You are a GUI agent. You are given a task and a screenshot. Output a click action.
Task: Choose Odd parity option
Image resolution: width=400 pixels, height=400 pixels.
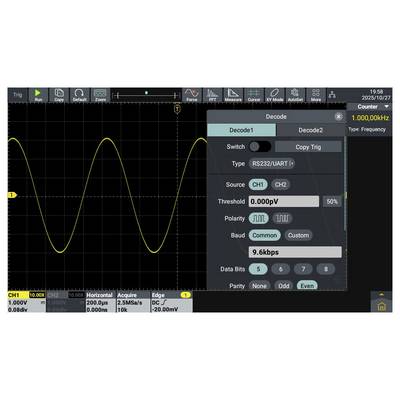point(284,286)
